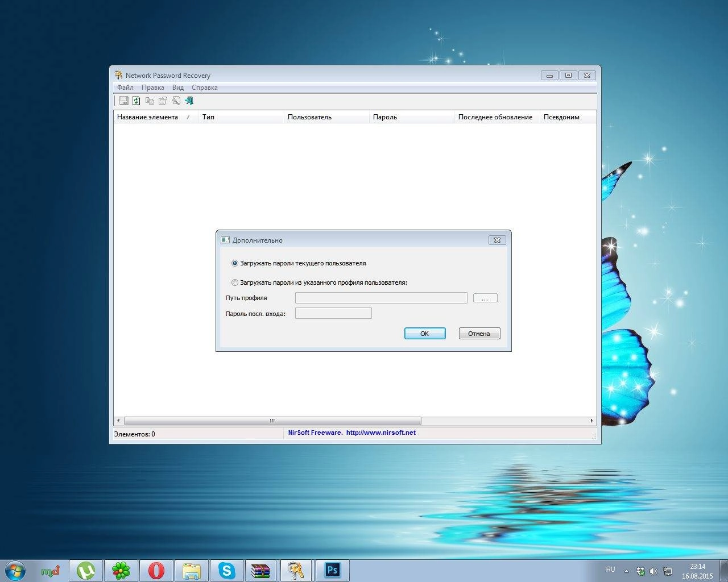Click the RU language indicator

(x=610, y=569)
